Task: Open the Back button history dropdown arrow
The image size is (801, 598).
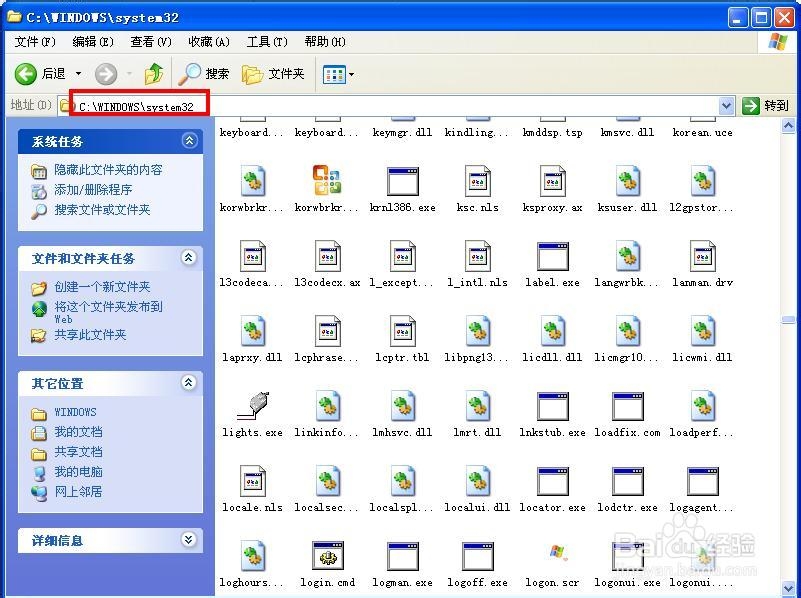Action: pyautogui.click(x=78, y=74)
